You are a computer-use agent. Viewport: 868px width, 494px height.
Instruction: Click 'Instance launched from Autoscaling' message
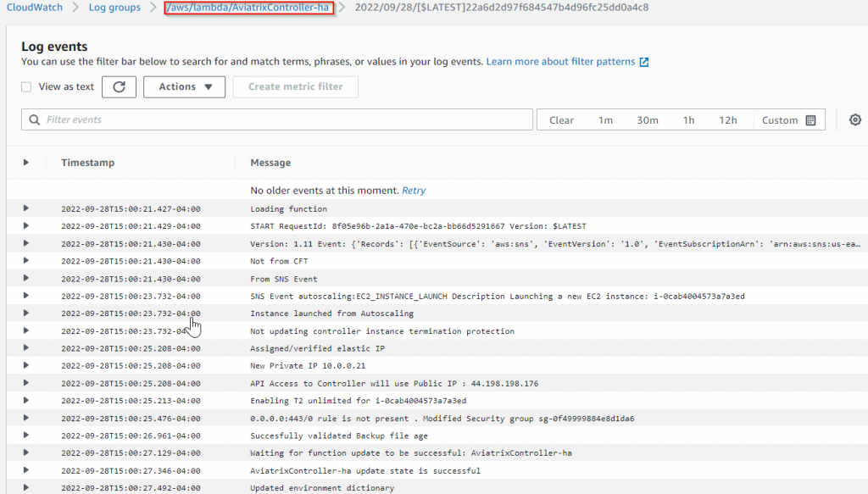(x=331, y=314)
